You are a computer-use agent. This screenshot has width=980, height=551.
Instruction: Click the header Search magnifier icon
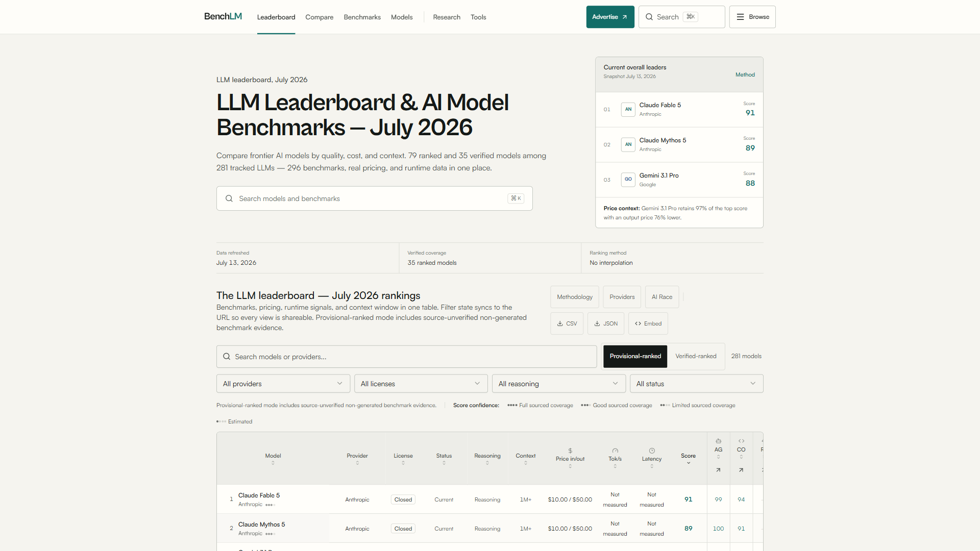tap(649, 17)
